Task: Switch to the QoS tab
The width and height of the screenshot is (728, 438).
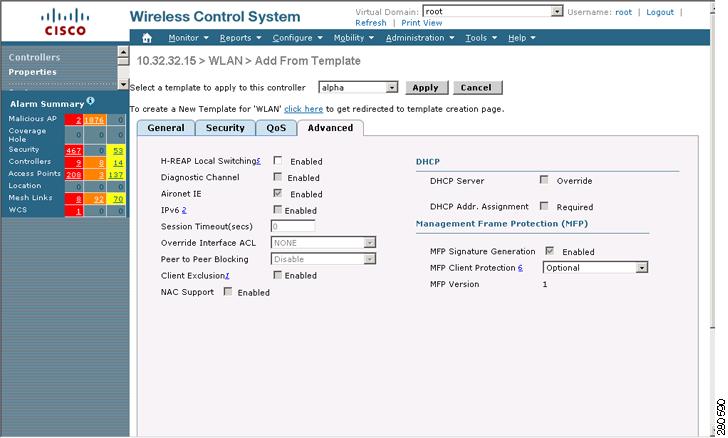Action: [x=276, y=128]
